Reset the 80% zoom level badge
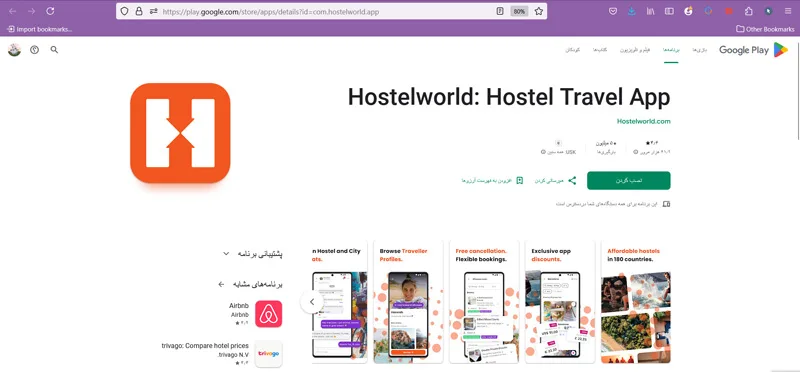Screen dimensions: 800x372 point(519,11)
